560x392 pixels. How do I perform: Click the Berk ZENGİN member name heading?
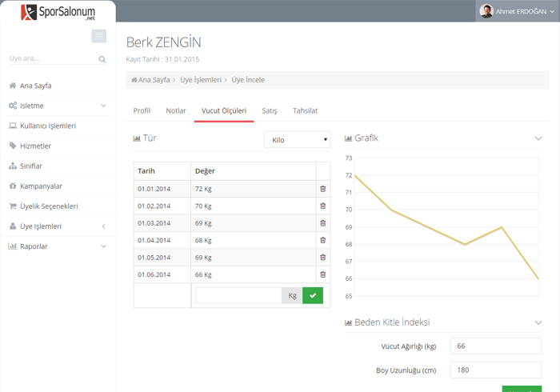point(163,42)
